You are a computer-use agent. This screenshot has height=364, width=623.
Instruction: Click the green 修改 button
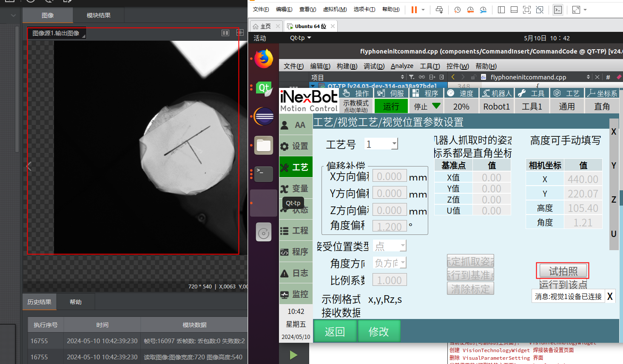point(378,331)
